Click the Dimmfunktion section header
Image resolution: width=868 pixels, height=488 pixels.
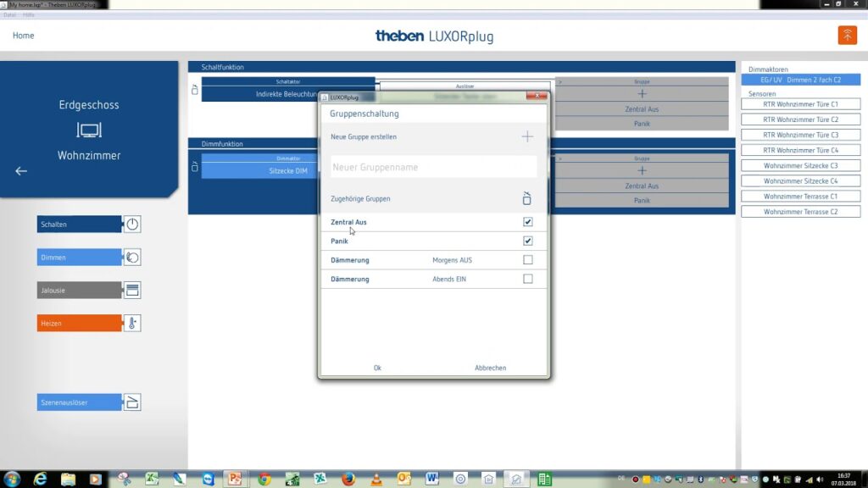click(x=253, y=144)
